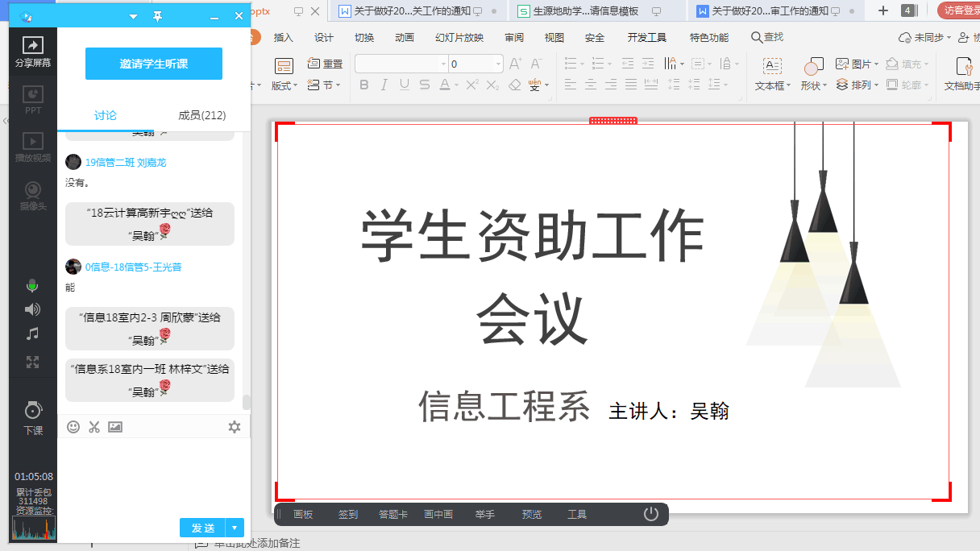Expand the 图片 picture dropdown
The width and height of the screenshot is (980, 551).
pyautogui.click(x=877, y=64)
